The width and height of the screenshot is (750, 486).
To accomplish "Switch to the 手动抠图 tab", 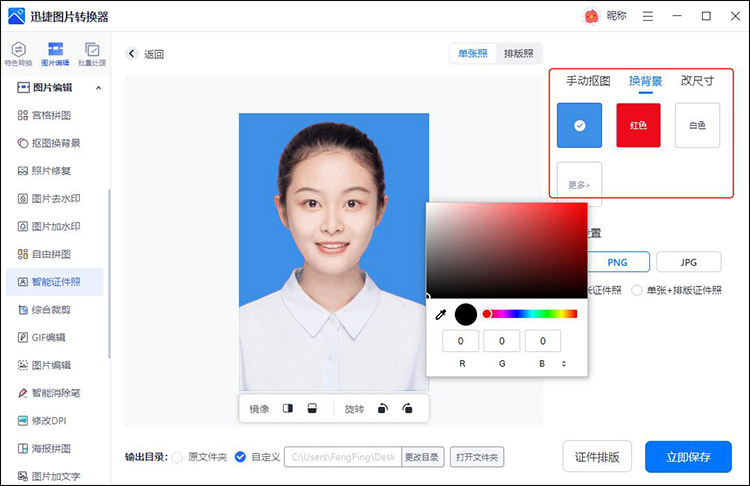I will (588, 81).
